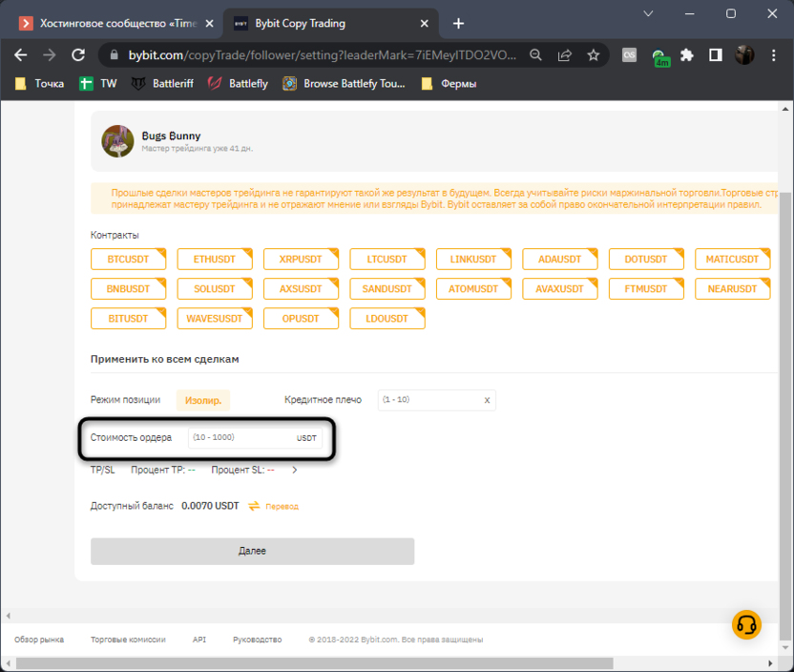Click the share page icon in the address bar
The height and width of the screenshot is (672, 794).
click(x=565, y=55)
